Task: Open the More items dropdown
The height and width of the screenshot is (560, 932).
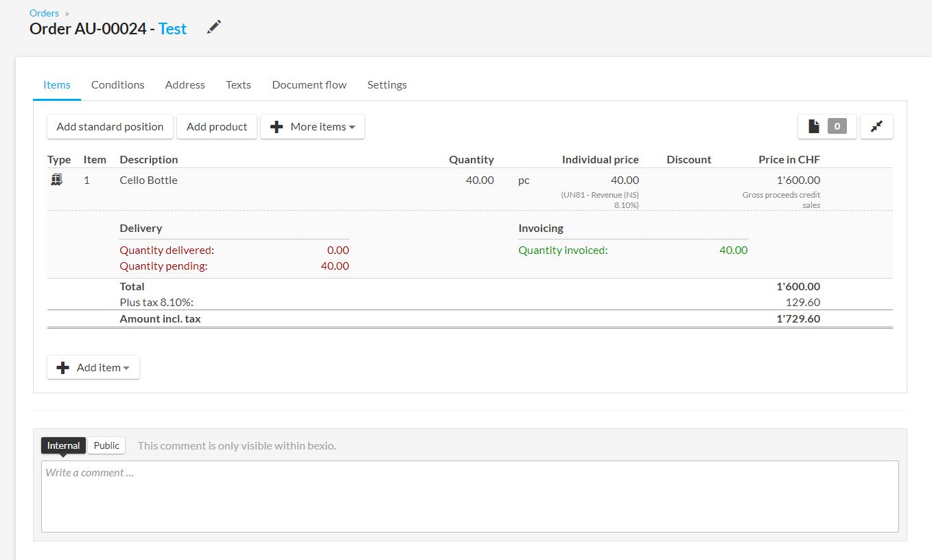Action: pos(312,126)
